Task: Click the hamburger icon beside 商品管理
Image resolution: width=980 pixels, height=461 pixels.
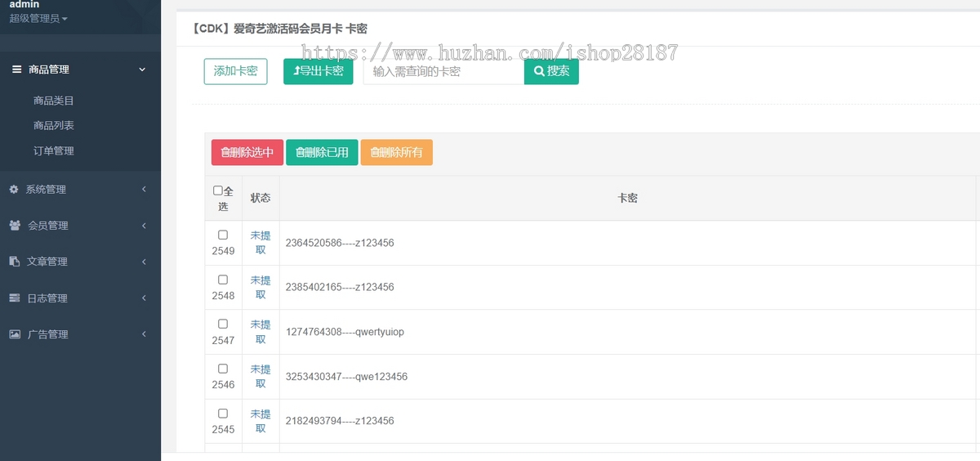Action: [x=16, y=69]
